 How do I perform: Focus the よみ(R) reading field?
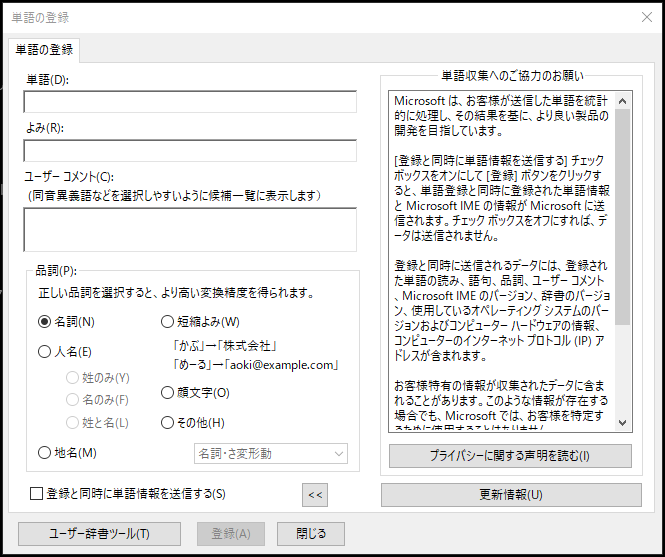(x=190, y=151)
